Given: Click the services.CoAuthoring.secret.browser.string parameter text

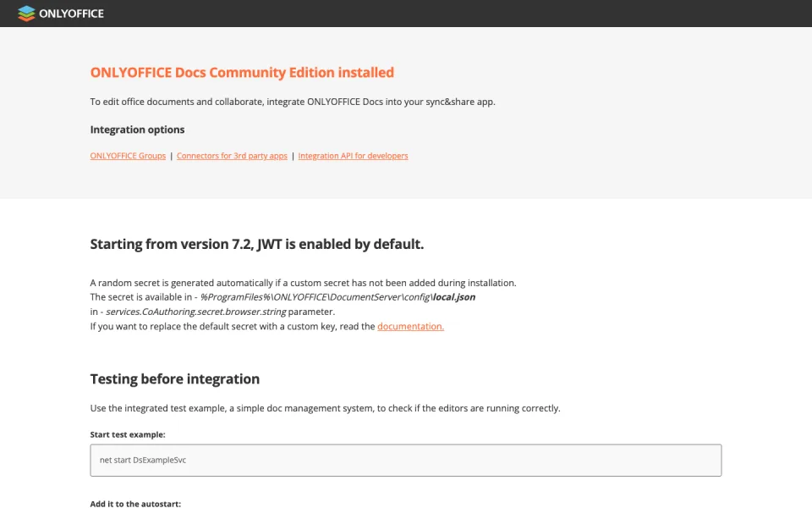Looking at the screenshot, I should (195, 312).
